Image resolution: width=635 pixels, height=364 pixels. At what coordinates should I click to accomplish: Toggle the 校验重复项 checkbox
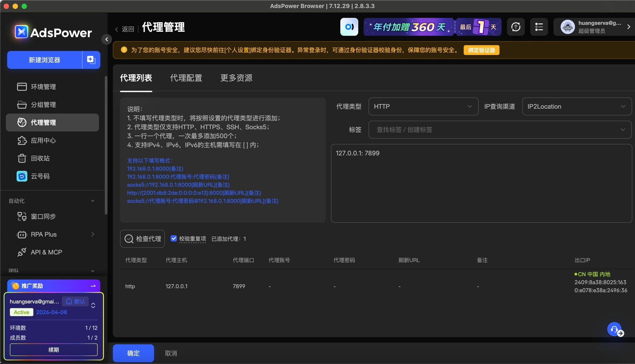tap(174, 238)
